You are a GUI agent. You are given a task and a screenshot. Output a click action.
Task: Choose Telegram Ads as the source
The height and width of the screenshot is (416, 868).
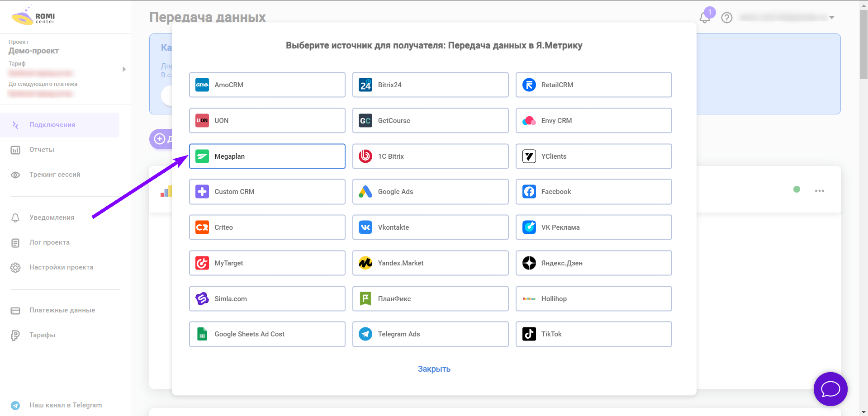(430, 334)
